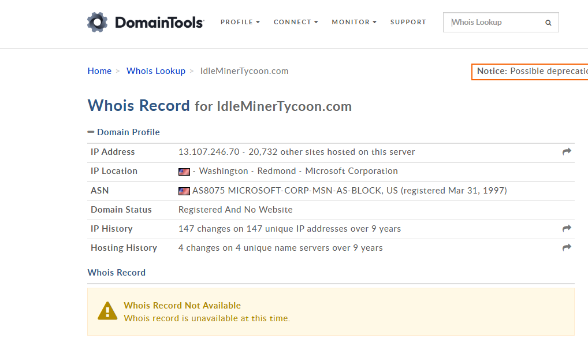Click the US flag in IP Location row
The image size is (588, 364).
tap(184, 172)
